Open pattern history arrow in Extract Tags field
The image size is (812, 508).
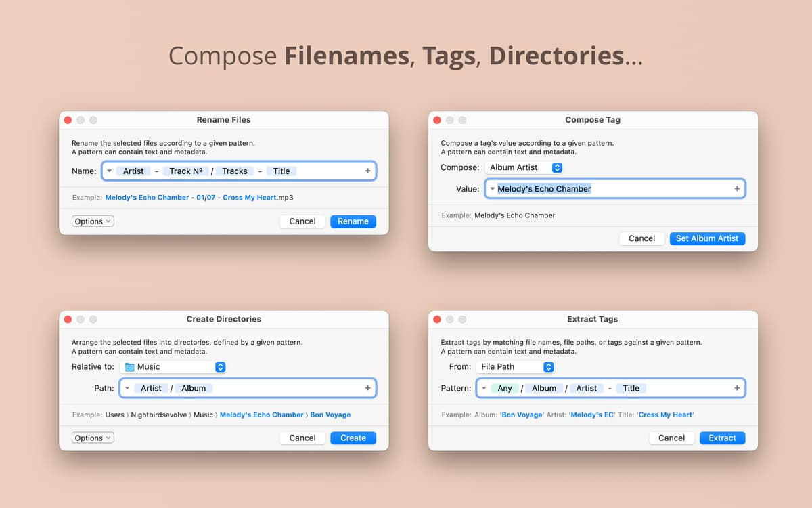coord(484,388)
